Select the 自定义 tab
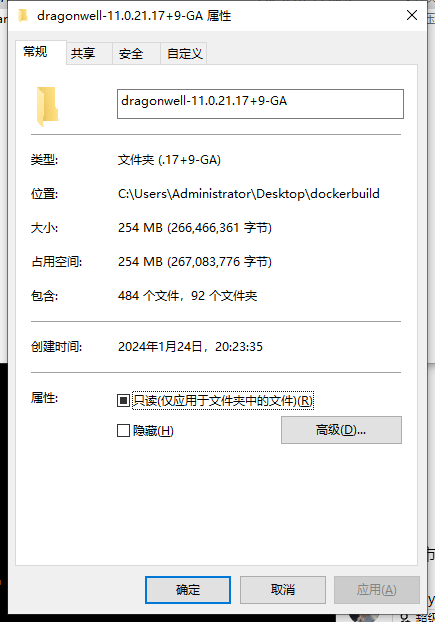This screenshot has width=435, height=622. 184,53
